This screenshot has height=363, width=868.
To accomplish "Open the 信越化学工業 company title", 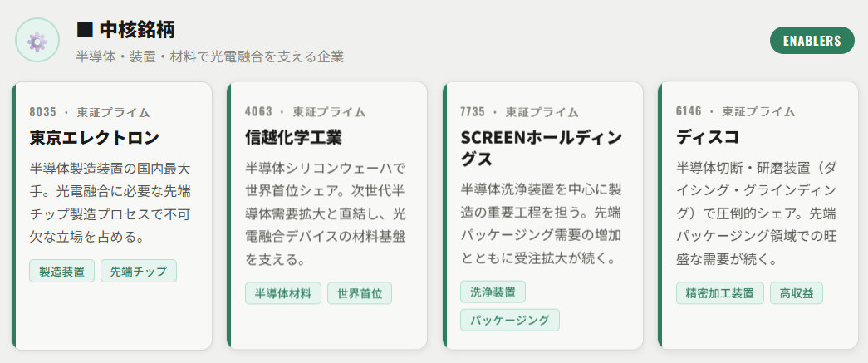I will tap(293, 136).
